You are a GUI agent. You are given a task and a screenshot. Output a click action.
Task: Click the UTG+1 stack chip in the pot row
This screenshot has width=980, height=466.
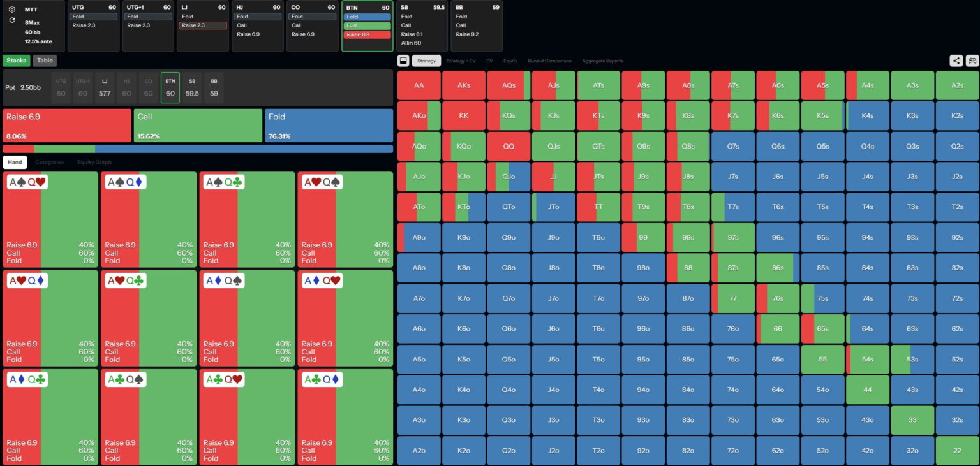tap(83, 88)
